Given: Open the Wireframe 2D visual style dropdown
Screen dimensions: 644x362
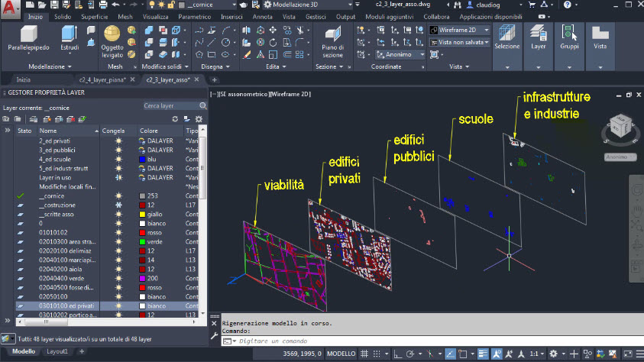Looking at the screenshot, I should 460,30.
